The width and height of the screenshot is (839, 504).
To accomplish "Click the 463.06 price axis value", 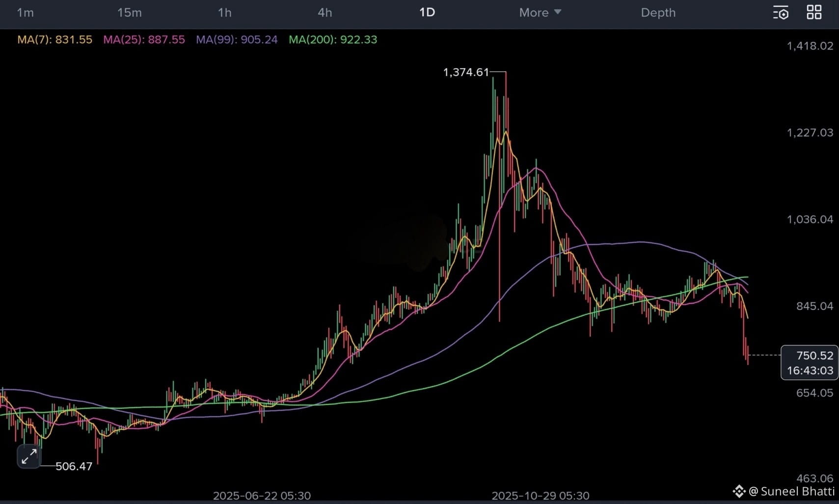I will (x=815, y=478).
